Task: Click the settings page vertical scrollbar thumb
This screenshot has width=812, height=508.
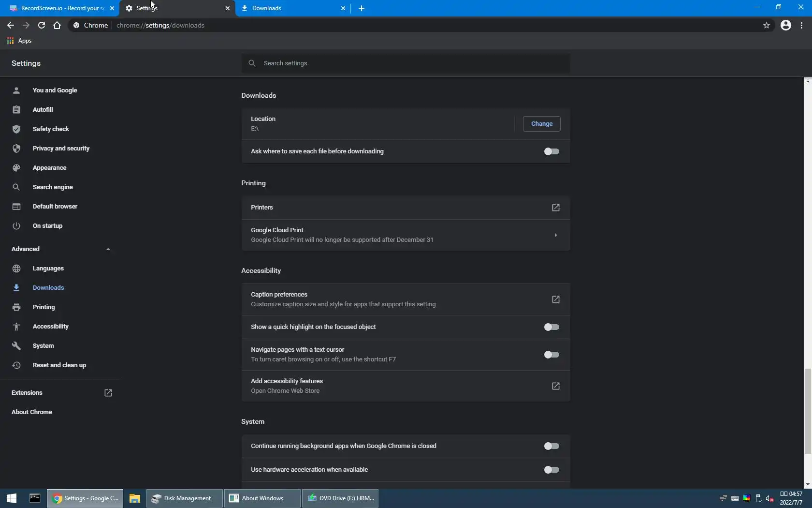Action: click(x=808, y=411)
